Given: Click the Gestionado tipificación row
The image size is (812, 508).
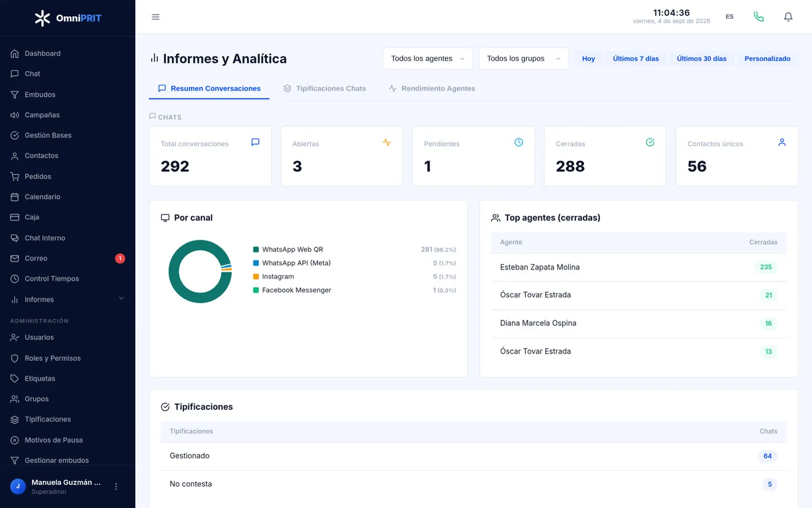Looking at the screenshot, I should (473, 456).
